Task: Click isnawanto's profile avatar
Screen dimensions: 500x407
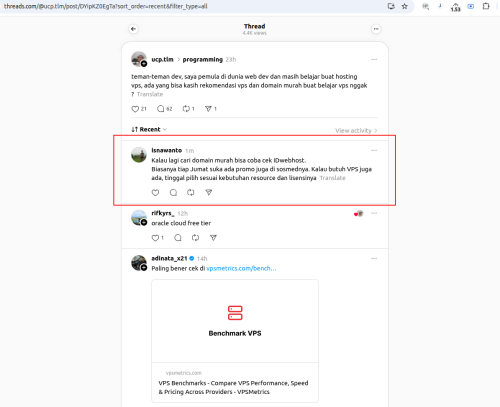Action: coord(139,155)
